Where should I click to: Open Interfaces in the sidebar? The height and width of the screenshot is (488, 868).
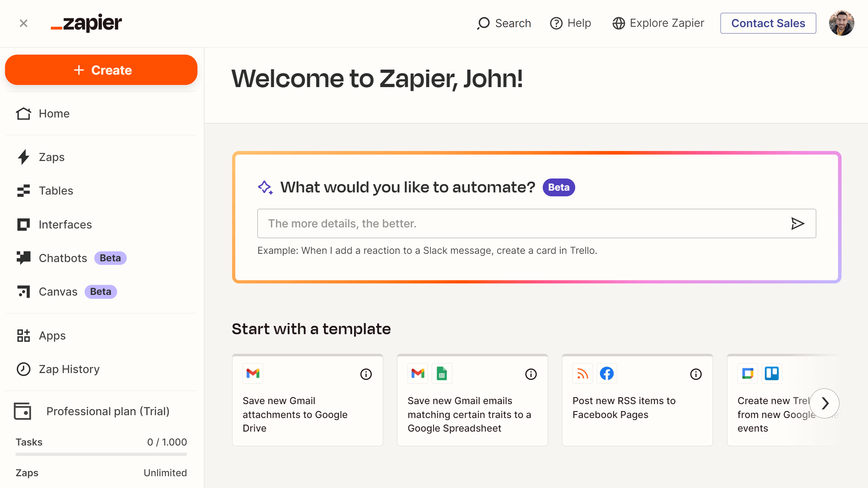(101, 225)
